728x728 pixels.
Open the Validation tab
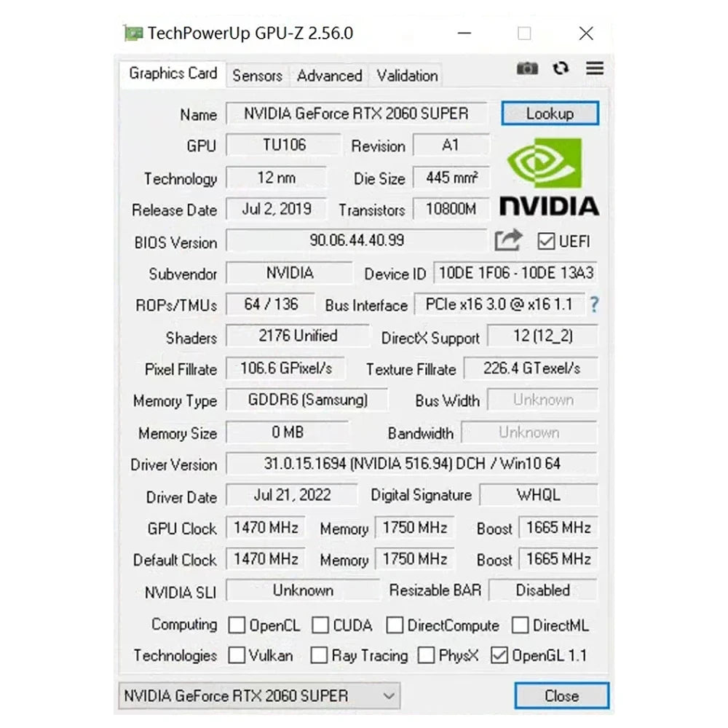[x=405, y=76]
